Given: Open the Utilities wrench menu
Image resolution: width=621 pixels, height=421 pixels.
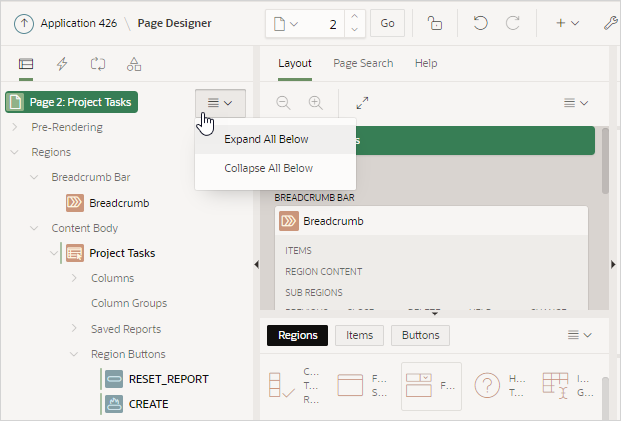Looking at the screenshot, I should pos(611,23).
